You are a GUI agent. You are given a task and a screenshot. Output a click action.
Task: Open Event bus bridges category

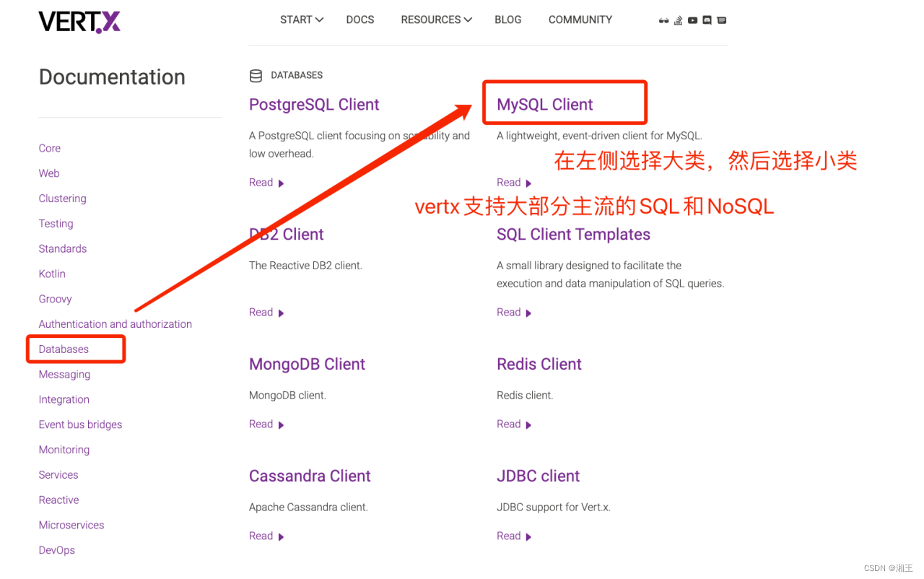(80, 425)
